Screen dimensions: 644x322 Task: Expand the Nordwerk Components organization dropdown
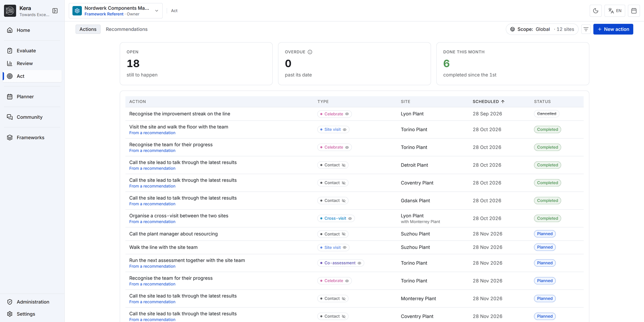pyautogui.click(x=116, y=11)
